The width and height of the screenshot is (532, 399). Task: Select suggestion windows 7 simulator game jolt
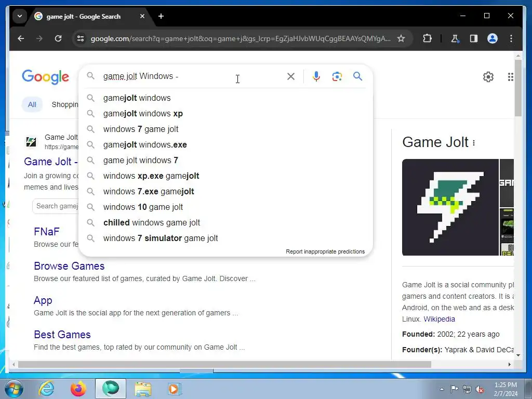(x=225, y=238)
